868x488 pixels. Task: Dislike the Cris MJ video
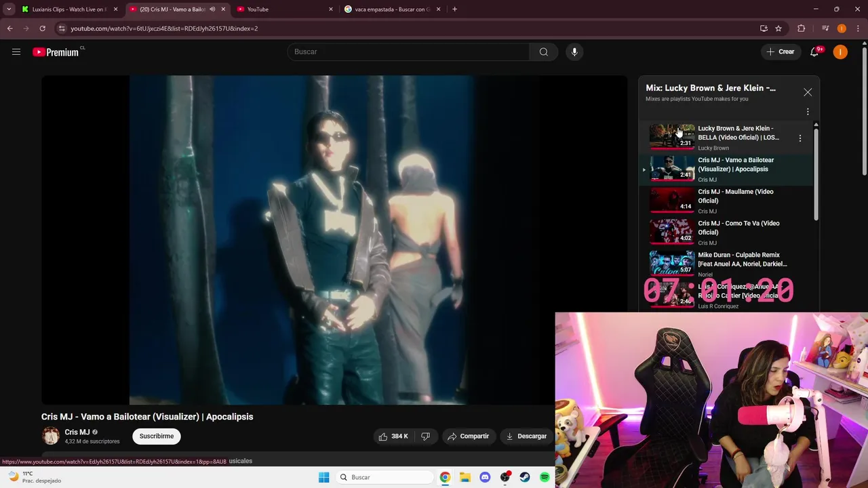pos(425,436)
